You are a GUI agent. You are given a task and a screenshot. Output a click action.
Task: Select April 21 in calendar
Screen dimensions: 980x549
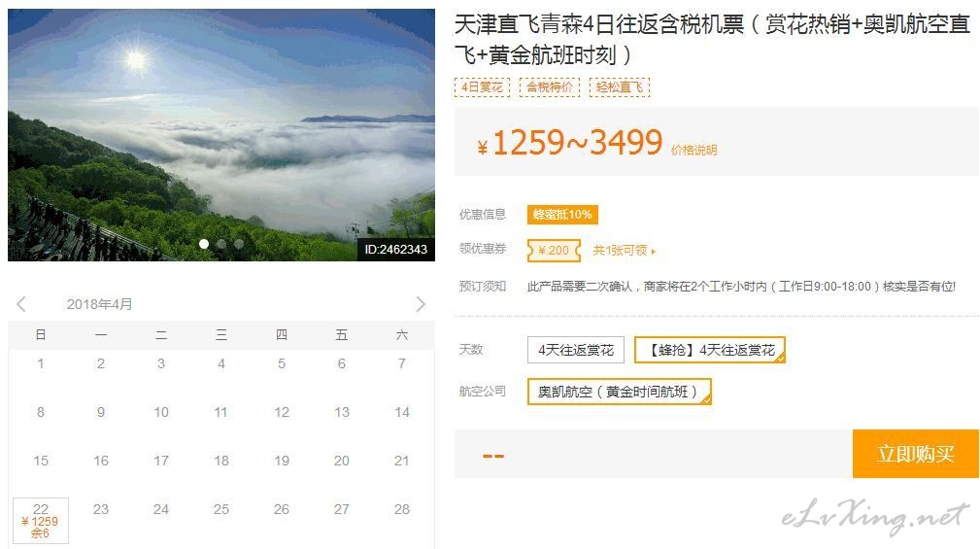pyautogui.click(x=402, y=461)
